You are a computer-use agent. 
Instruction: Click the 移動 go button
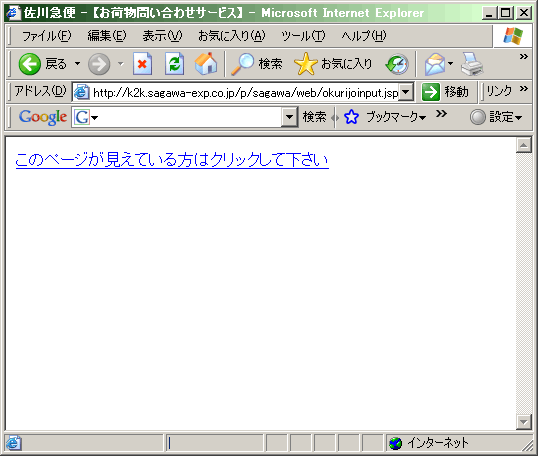pos(446,92)
